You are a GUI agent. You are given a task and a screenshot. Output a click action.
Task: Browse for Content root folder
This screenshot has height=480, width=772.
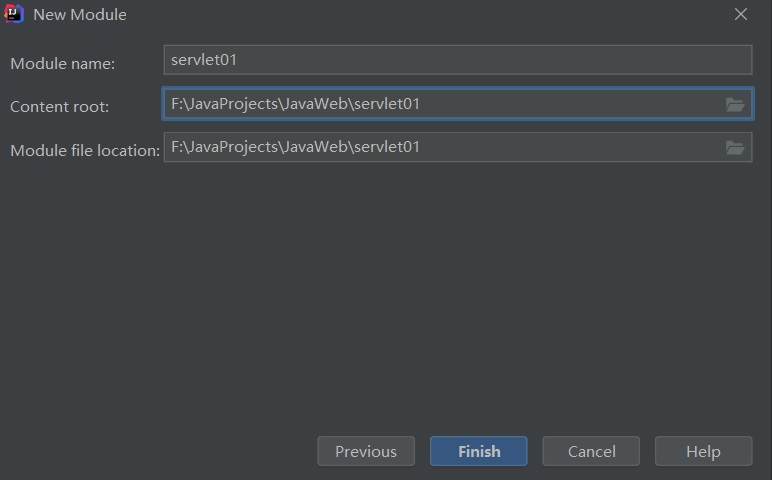tap(735, 104)
